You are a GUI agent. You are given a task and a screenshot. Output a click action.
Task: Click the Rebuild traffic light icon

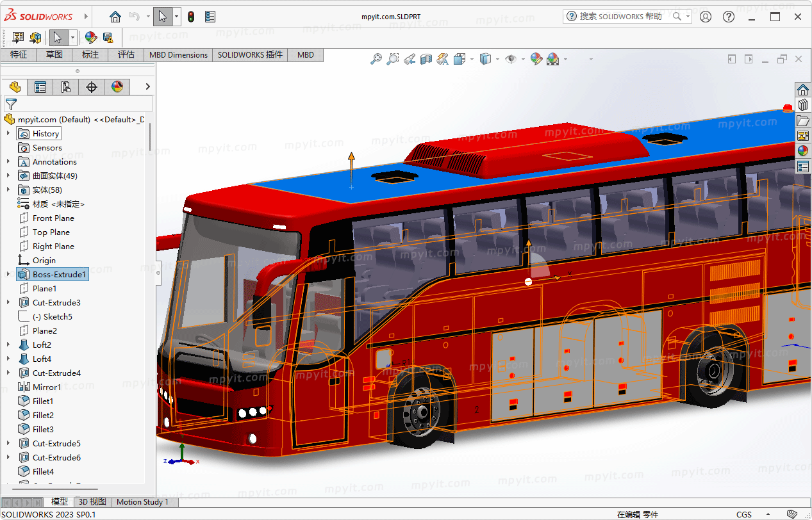(x=190, y=17)
